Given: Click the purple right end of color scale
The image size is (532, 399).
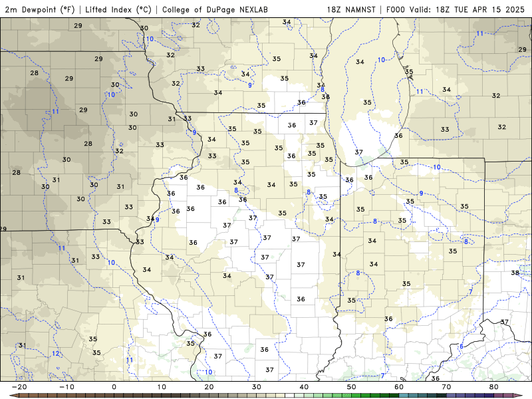Looking at the screenshot, I should 519,396.
